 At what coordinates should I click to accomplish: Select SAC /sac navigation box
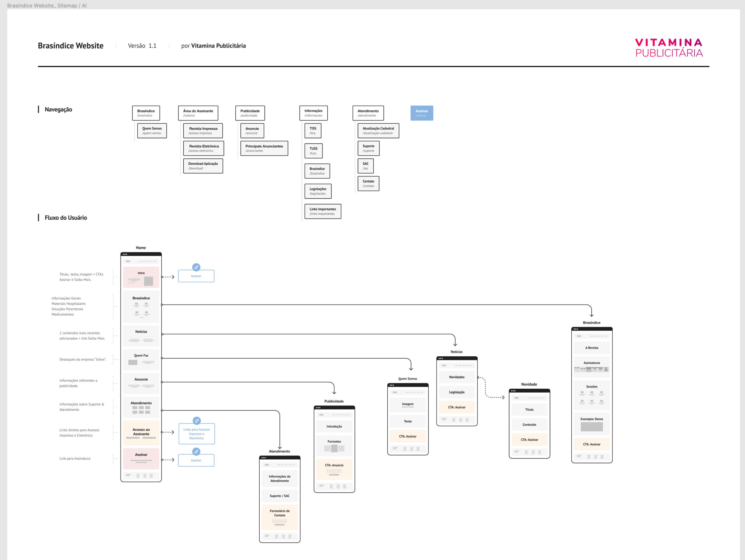point(366,166)
